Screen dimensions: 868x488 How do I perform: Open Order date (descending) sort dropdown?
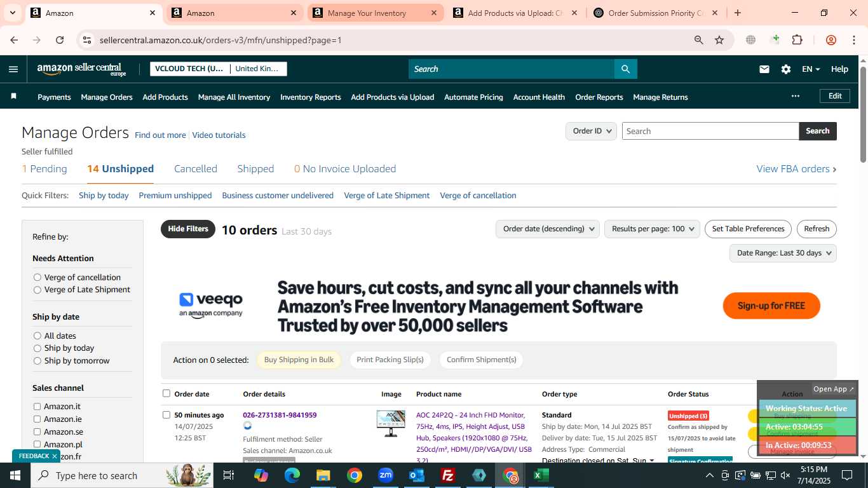click(547, 229)
